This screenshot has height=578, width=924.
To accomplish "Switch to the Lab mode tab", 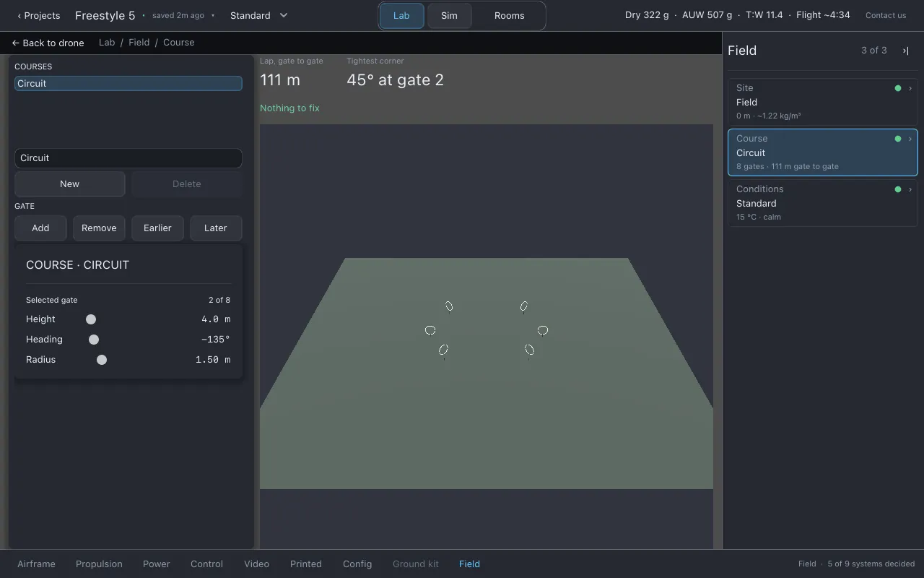I will tap(401, 16).
